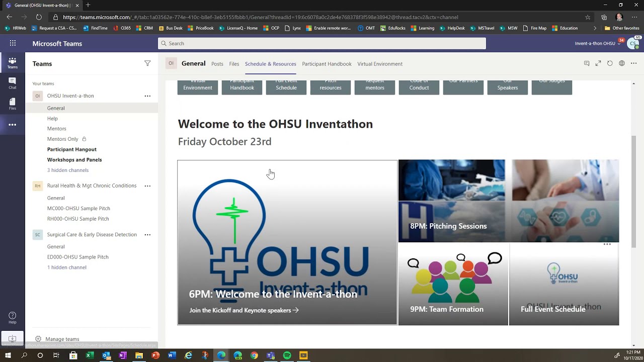Open the Help channel

coord(52,119)
